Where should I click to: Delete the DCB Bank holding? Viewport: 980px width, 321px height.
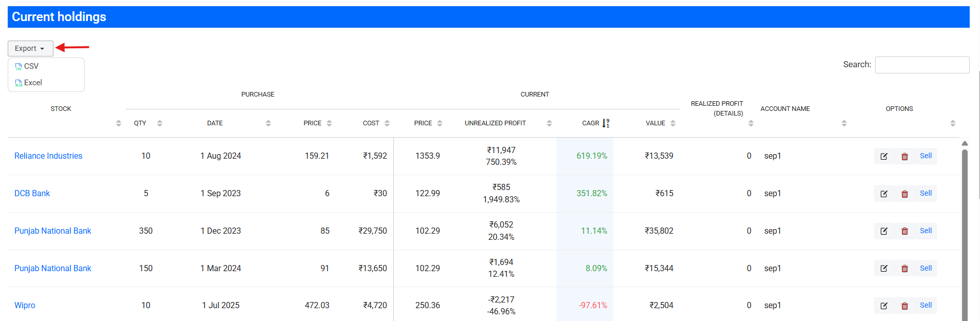click(904, 194)
